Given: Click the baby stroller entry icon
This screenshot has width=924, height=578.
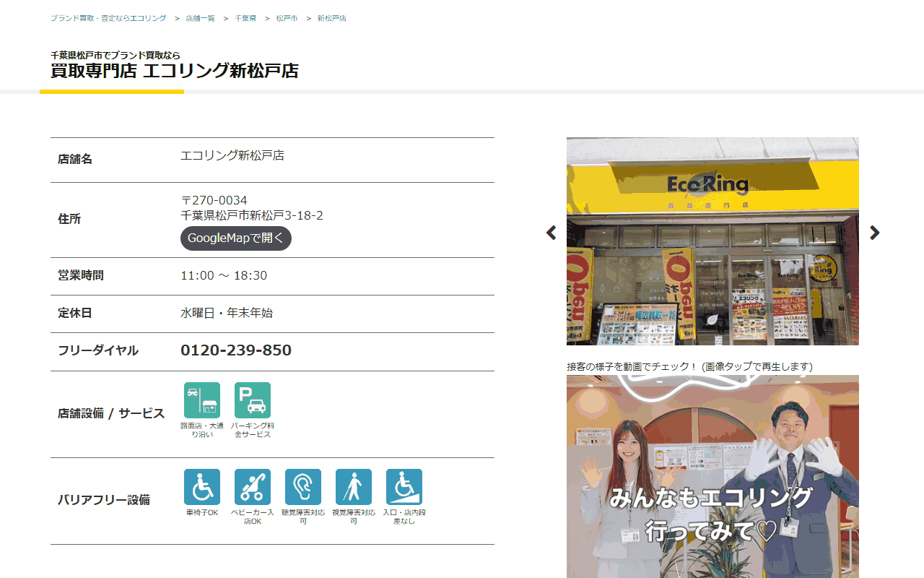Looking at the screenshot, I should click(253, 487).
